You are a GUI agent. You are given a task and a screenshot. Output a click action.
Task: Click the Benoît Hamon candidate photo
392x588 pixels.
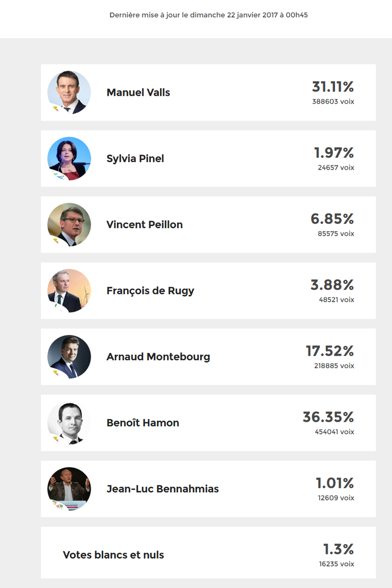(x=69, y=422)
